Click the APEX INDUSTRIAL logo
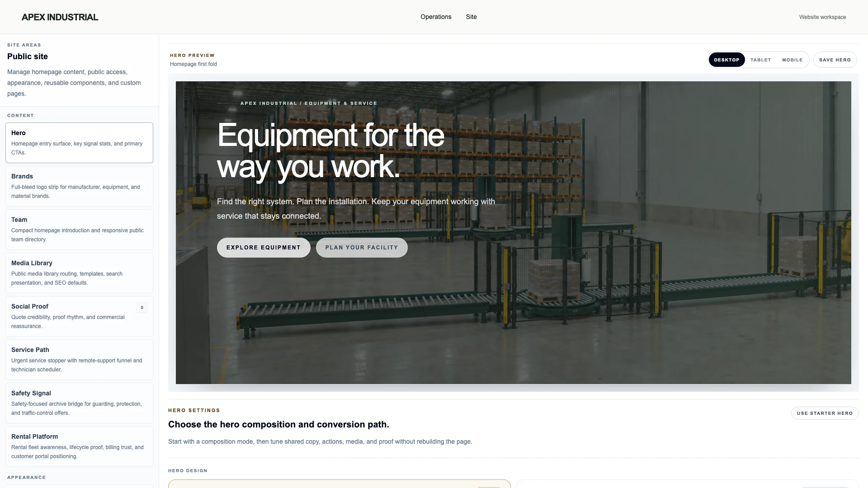868x488 pixels. click(x=60, y=17)
